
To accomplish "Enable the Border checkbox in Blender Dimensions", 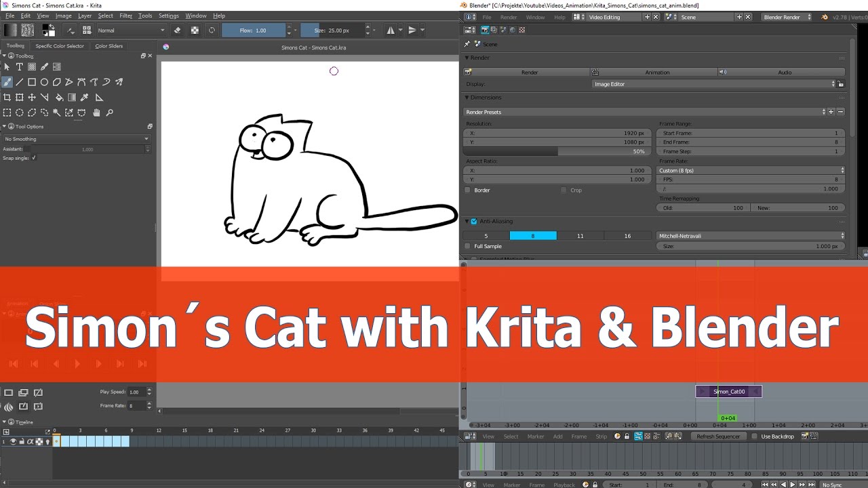I will click(467, 190).
